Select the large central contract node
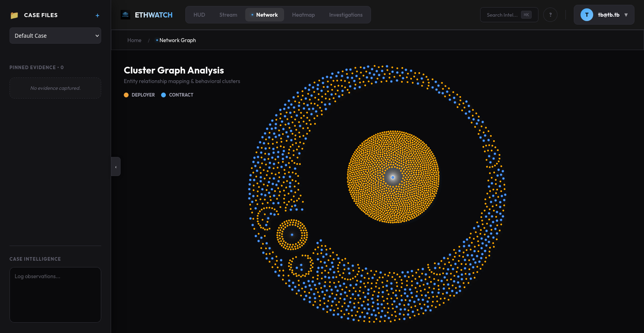This screenshot has width=644, height=333. 393,177
